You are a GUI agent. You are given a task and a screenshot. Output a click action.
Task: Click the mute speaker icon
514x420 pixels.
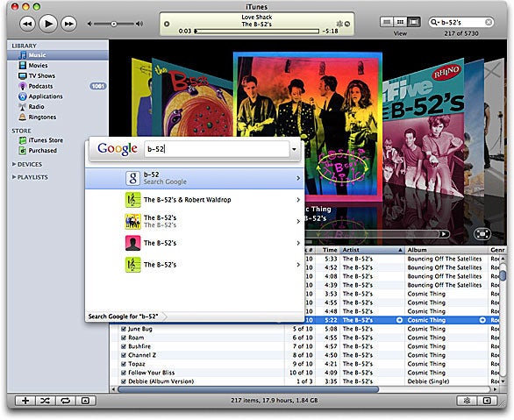coord(89,24)
